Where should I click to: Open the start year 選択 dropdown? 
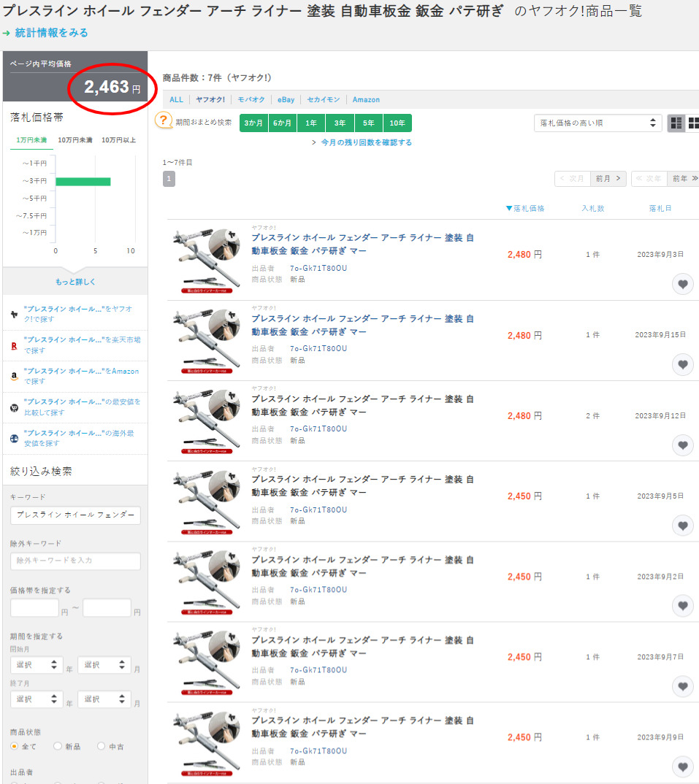[35, 665]
